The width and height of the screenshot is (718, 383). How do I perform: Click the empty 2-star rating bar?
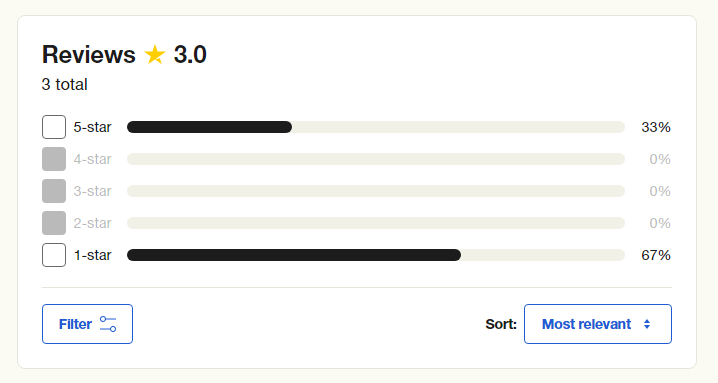pyautogui.click(x=375, y=223)
